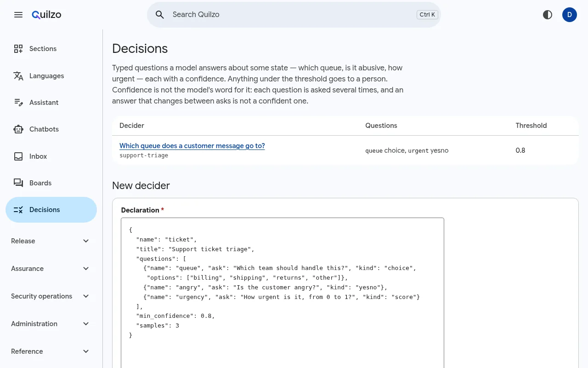Open 'Which queue does a customer message go to?' link
The image size is (588, 368).
coord(192,146)
